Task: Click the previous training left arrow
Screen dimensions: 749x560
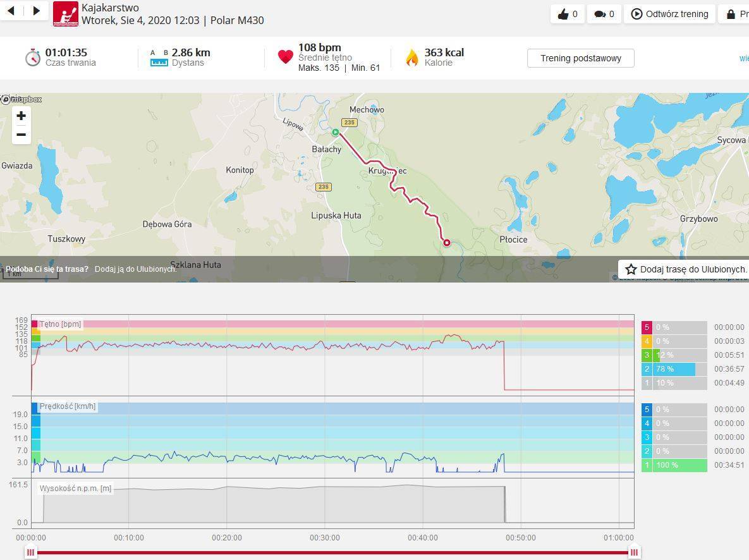Action: [x=11, y=11]
